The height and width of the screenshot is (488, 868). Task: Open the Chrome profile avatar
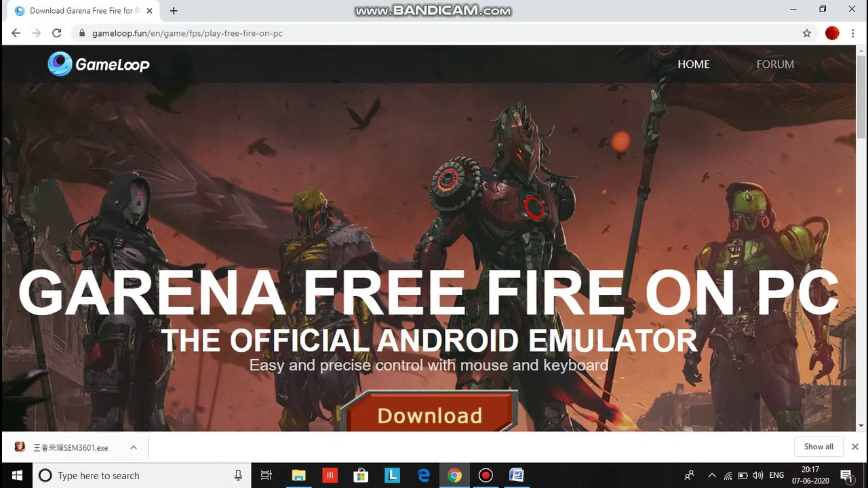click(832, 33)
